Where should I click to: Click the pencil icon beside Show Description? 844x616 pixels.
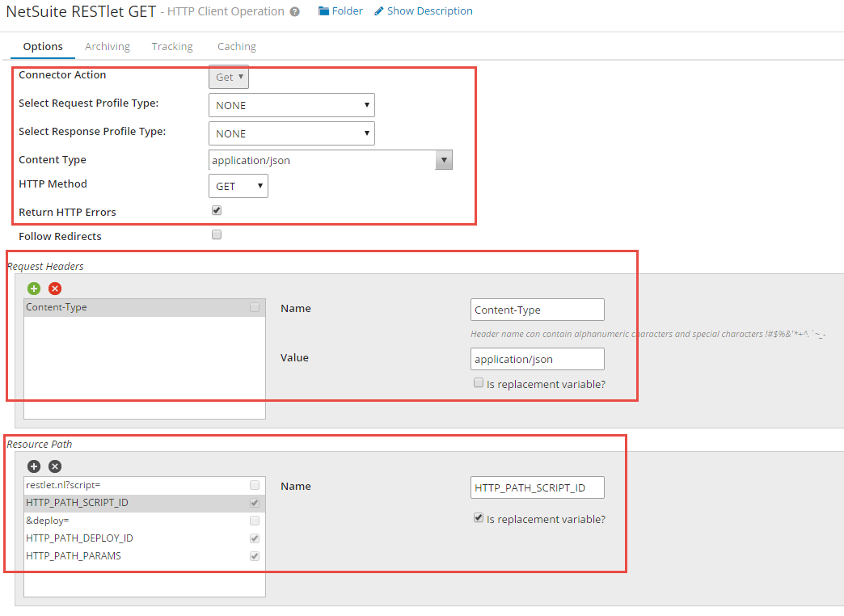tap(377, 11)
